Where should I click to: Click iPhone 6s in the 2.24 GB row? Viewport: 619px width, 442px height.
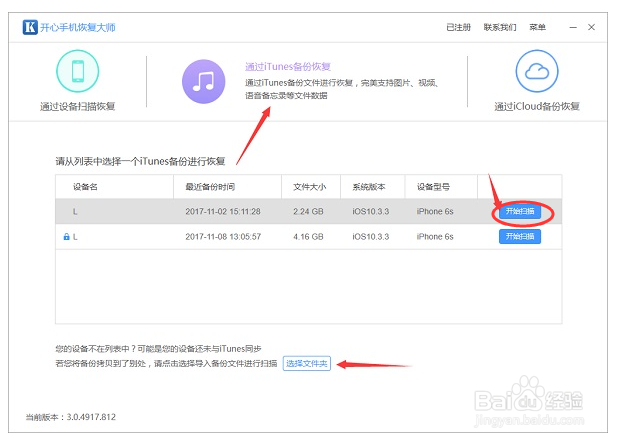tap(435, 212)
